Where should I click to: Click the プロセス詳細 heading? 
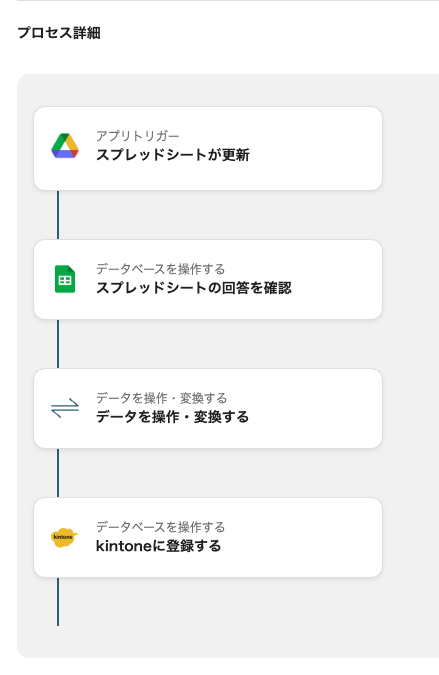tap(59, 33)
